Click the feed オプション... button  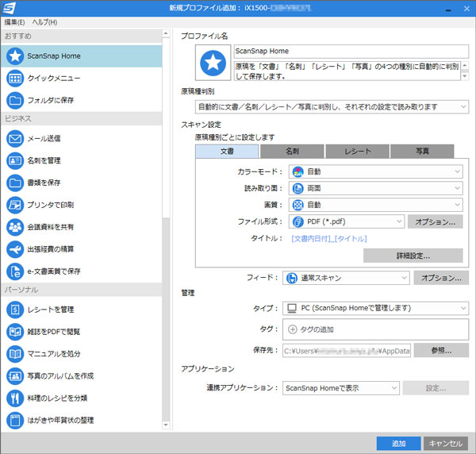point(441,278)
